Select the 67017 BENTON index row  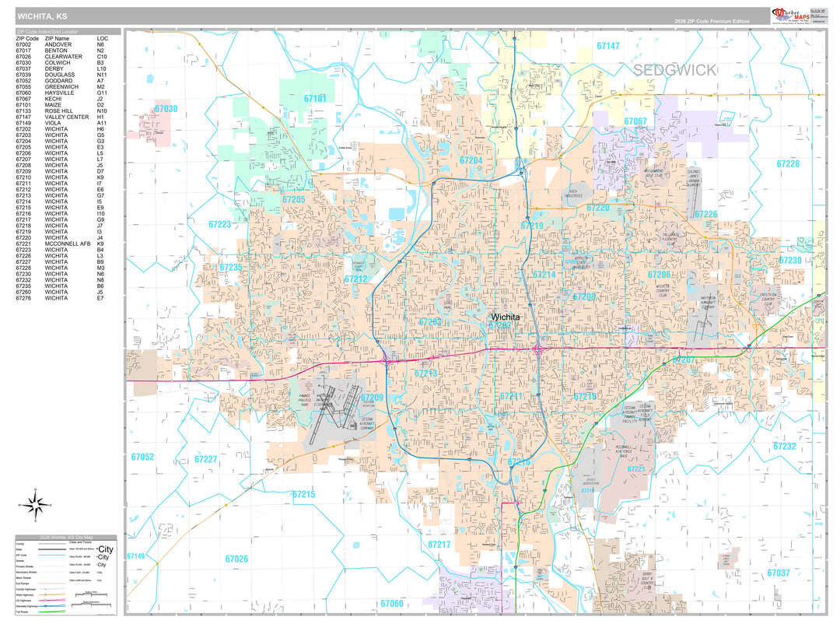[61, 51]
